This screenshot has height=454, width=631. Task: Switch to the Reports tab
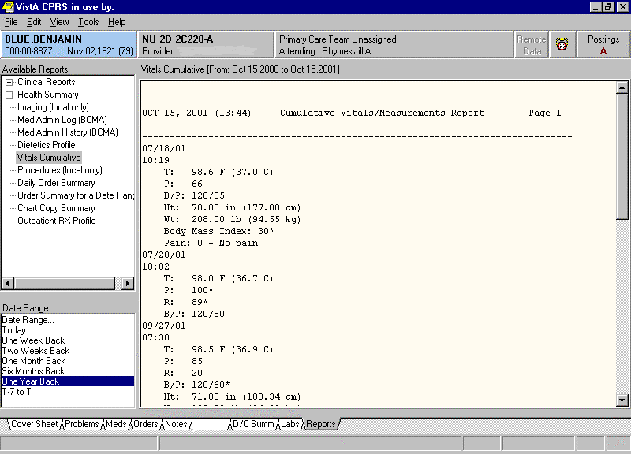click(321, 424)
